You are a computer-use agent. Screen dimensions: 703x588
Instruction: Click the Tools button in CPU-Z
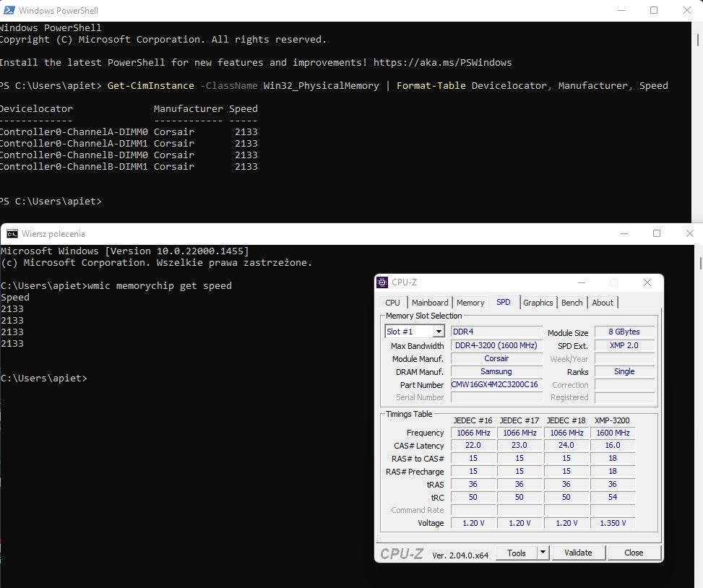[516, 553]
